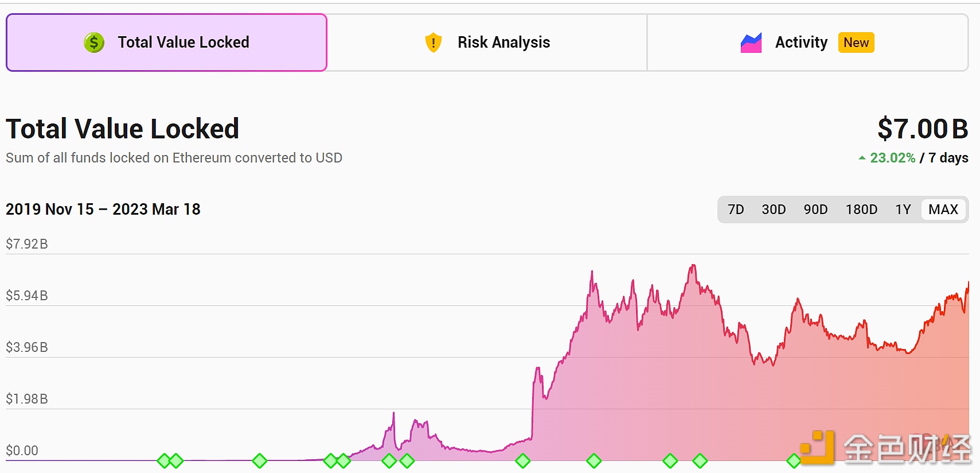Viewport: 980px width, 473px height.
Task: Click the 23.02% change link
Action: 892,157
